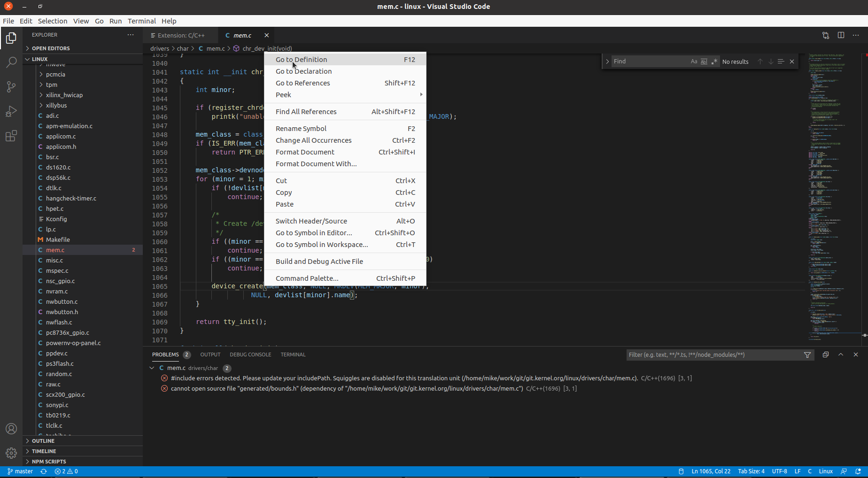Open the Run and Debug view
Viewport: 868px width, 478px height.
tap(11, 111)
